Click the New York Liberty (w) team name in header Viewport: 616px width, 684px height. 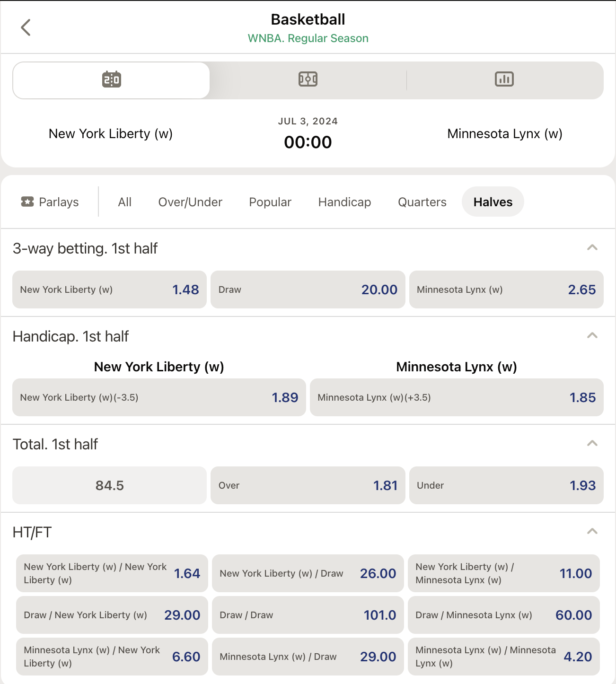[x=111, y=134]
